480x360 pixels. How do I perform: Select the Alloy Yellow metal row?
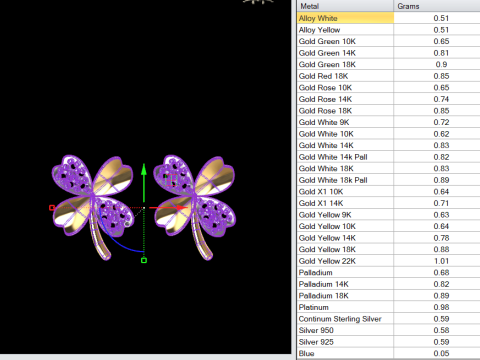[388, 30]
